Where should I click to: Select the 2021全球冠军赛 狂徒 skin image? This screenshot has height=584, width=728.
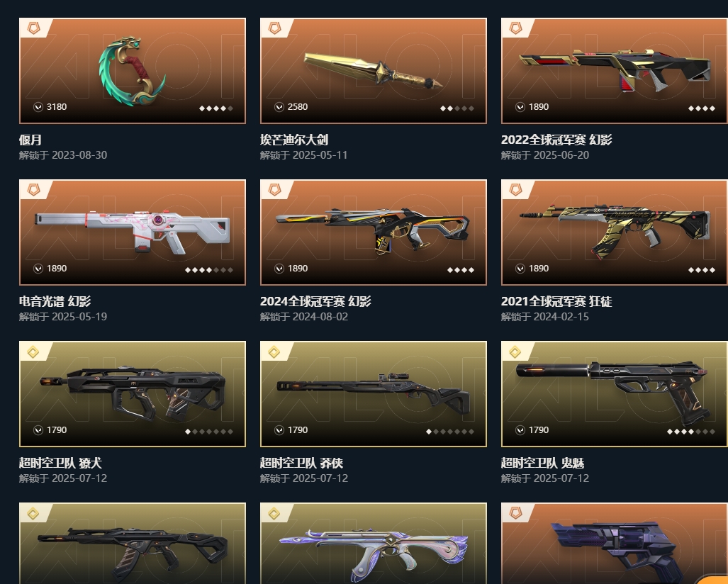tap(615, 232)
